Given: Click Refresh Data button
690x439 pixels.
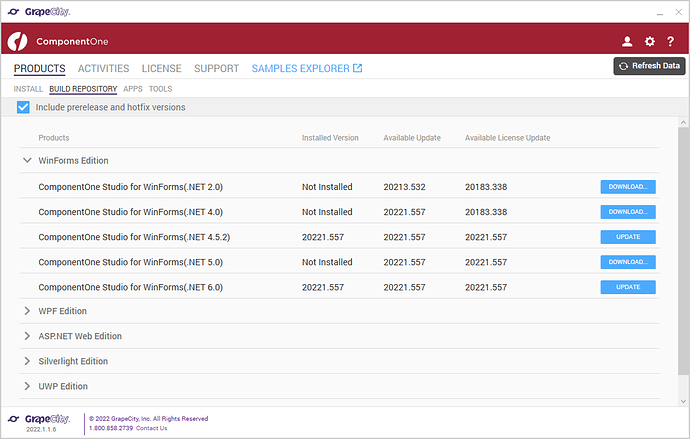Looking at the screenshot, I should click(x=650, y=66).
